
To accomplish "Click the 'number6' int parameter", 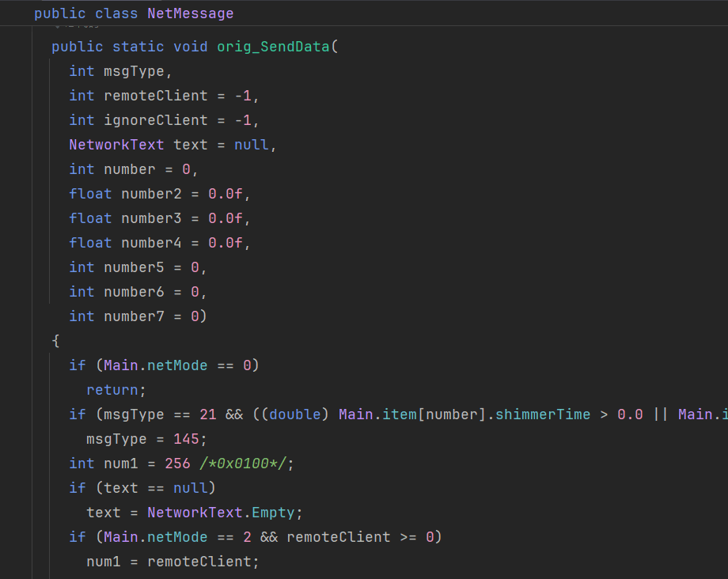I will coord(134,292).
